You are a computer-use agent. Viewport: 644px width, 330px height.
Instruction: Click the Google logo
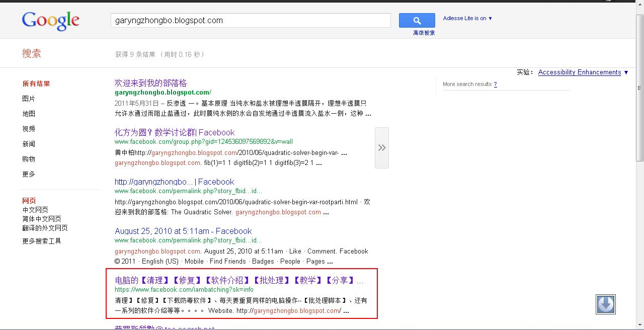point(50,21)
